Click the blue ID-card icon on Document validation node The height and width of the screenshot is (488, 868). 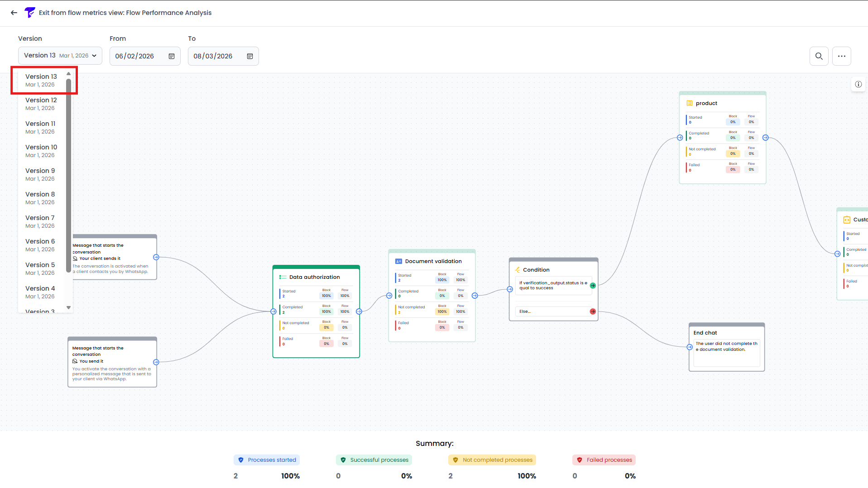(398, 261)
